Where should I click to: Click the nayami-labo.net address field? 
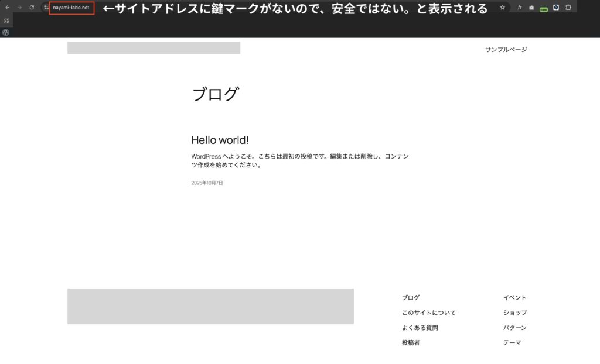[71, 8]
